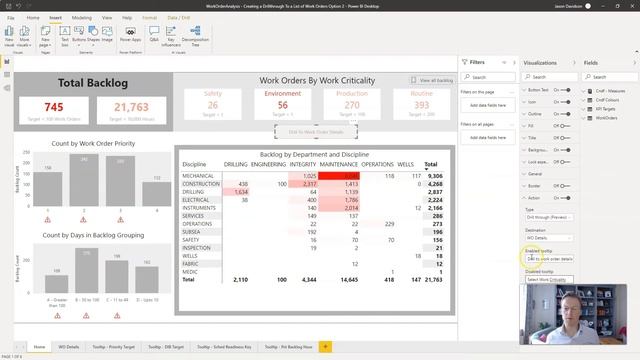Image resolution: width=640 pixels, height=360 pixels.
Task: Click the Disabled tooltip text field
Action: (x=549, y=280)
